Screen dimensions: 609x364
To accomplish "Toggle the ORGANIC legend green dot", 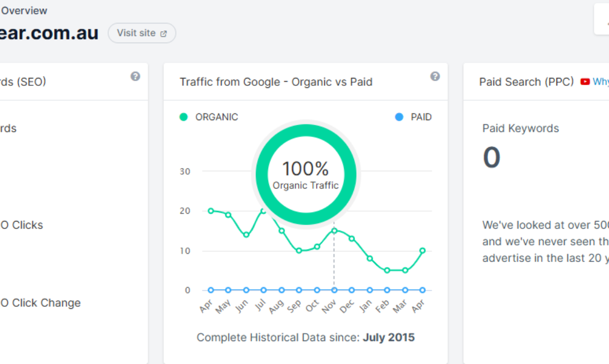I will (x=184, y=117).
